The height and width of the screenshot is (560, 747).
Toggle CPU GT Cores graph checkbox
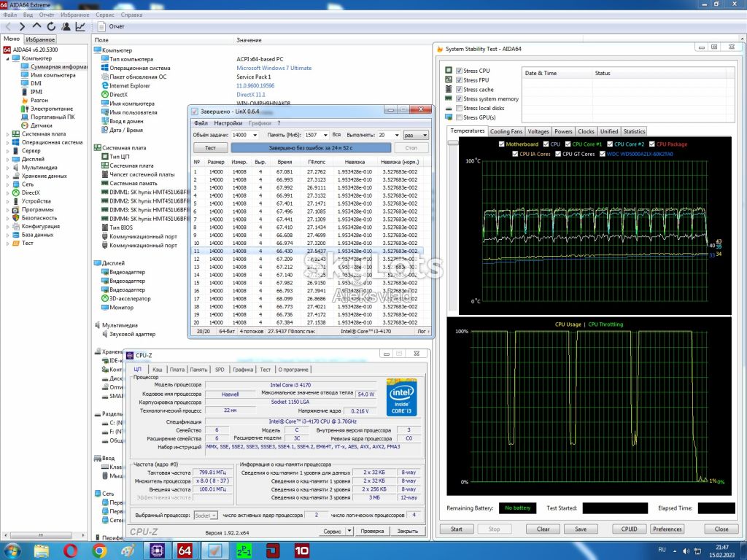tap(558, 154)
